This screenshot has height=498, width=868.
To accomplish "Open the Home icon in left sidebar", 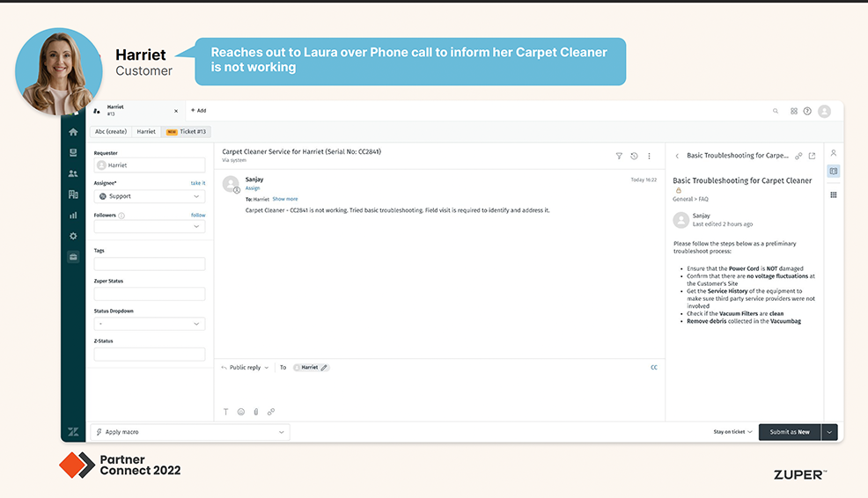I will (73, 132).
